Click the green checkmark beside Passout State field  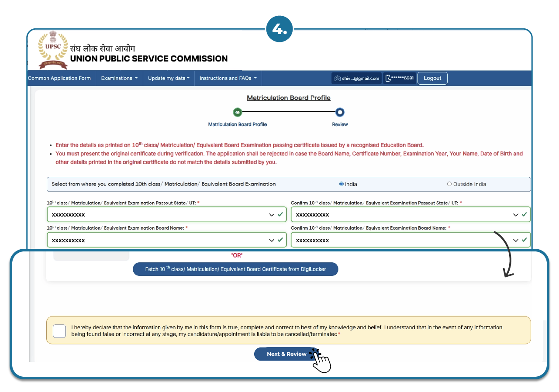280,214
